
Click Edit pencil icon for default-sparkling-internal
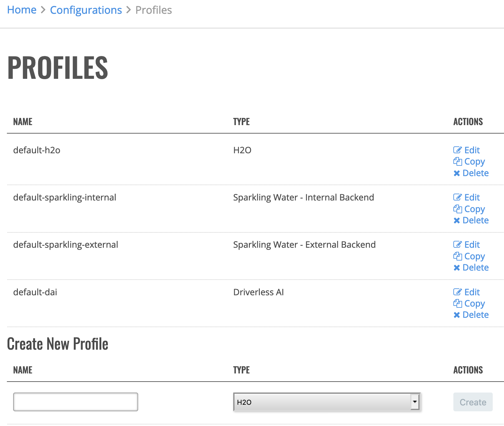click(x=457, y=197)
